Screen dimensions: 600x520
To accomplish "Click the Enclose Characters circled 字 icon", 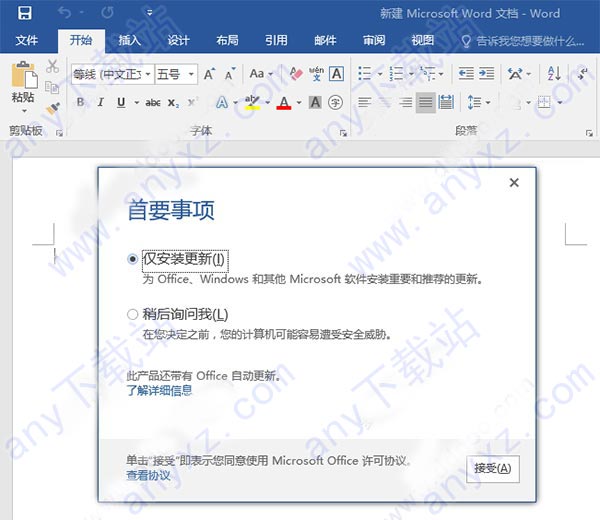I will tap(335, 102).
